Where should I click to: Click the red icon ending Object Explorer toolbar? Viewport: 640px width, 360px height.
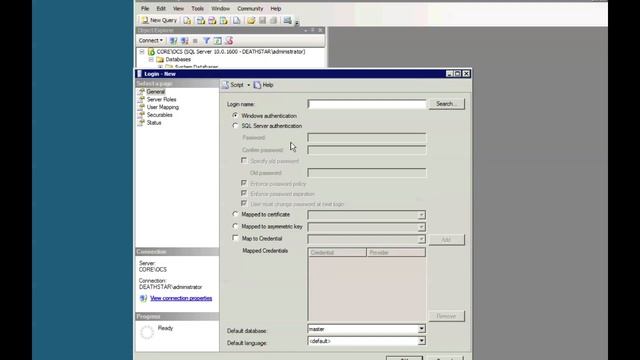point(229,40)
